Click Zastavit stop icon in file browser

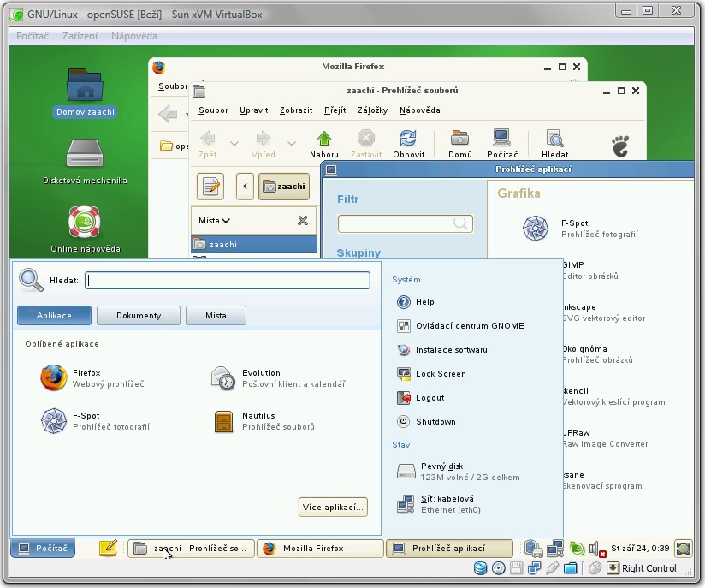(x=366, y=144)
